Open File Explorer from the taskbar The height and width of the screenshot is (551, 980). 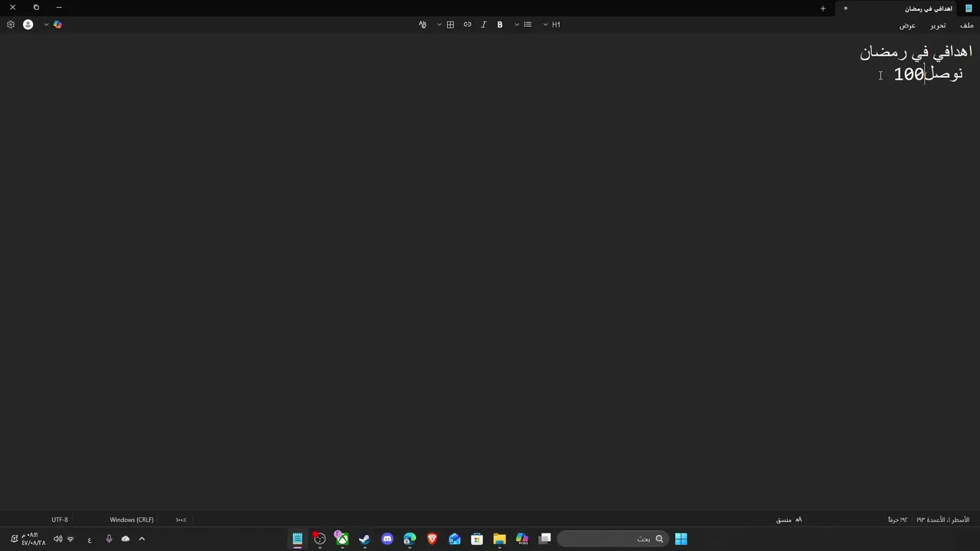[x=499, y=539]
